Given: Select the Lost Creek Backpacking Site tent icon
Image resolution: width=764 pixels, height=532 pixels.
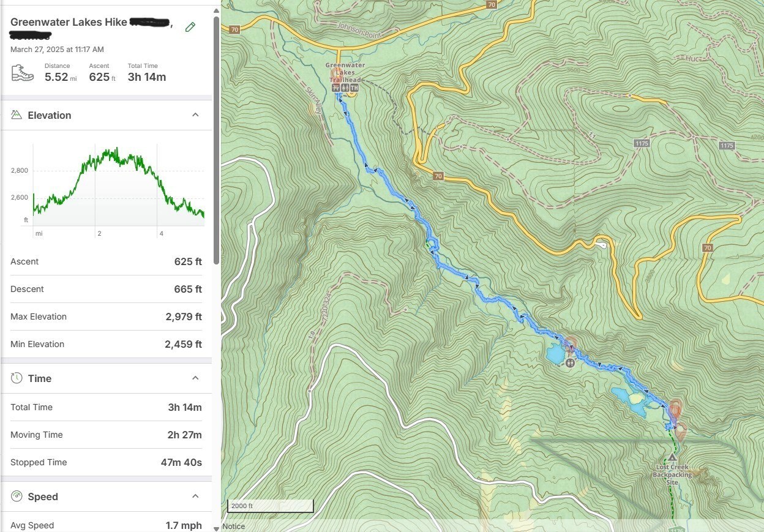Looking at the screenshot, I should pos(672,457).
